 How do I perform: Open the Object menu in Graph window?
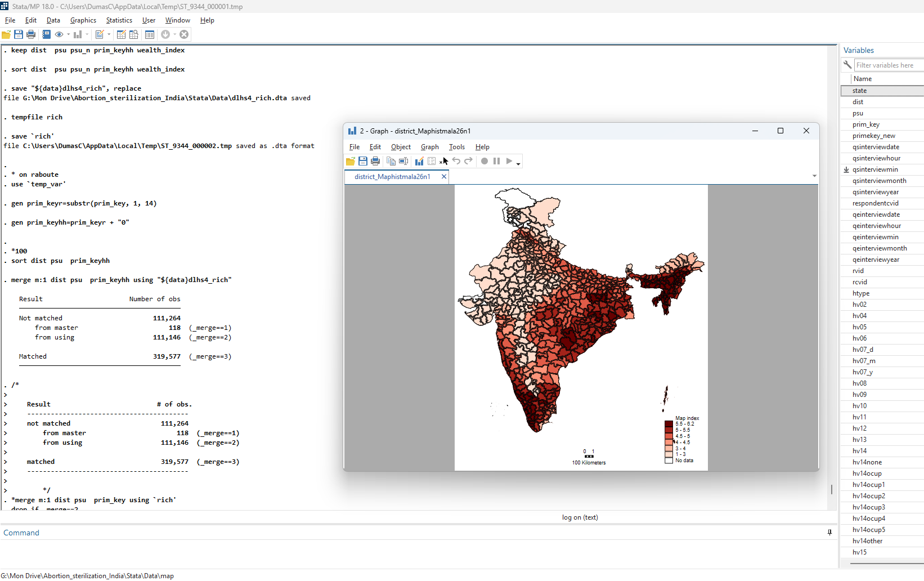click(401, 147)
